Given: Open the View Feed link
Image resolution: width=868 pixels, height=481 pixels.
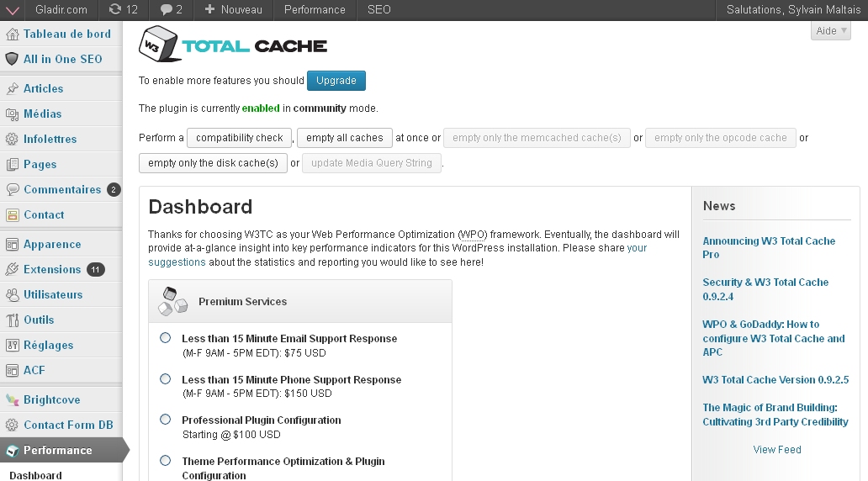Looking at the screenshot, I should tap(777, 450).
